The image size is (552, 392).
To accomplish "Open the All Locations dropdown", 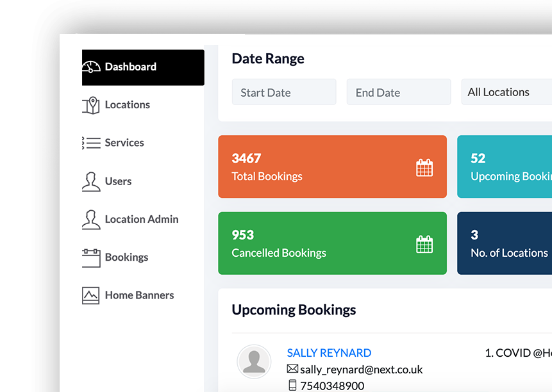I will click(506, 92).
